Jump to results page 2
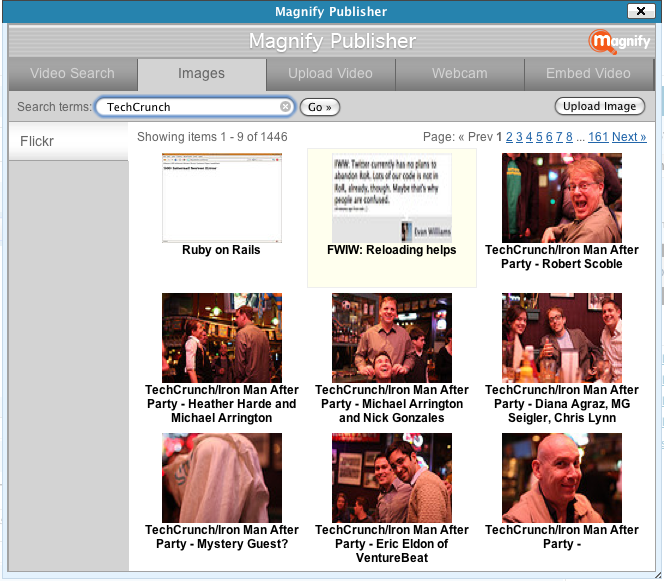 click(x=509, y=137)
